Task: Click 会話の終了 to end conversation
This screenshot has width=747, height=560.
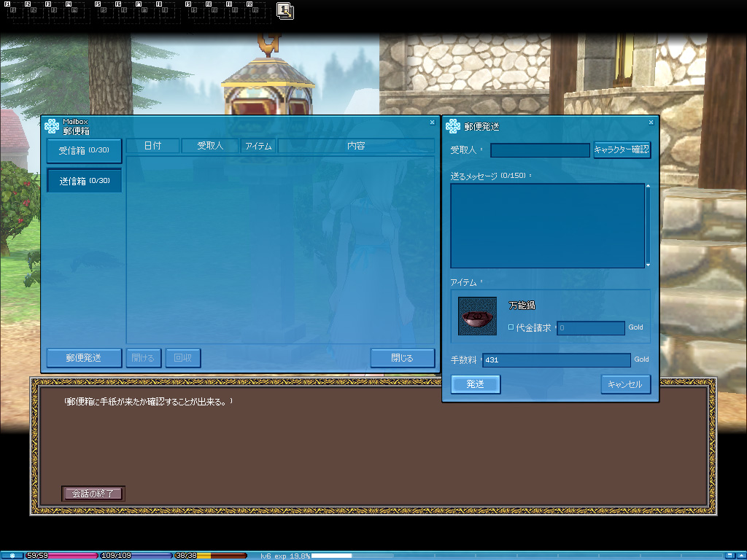Action: tap(93, 494)
